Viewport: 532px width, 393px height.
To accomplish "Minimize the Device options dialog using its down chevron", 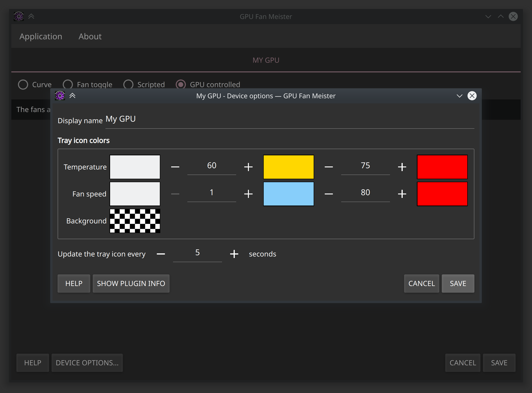I will 459,96.
